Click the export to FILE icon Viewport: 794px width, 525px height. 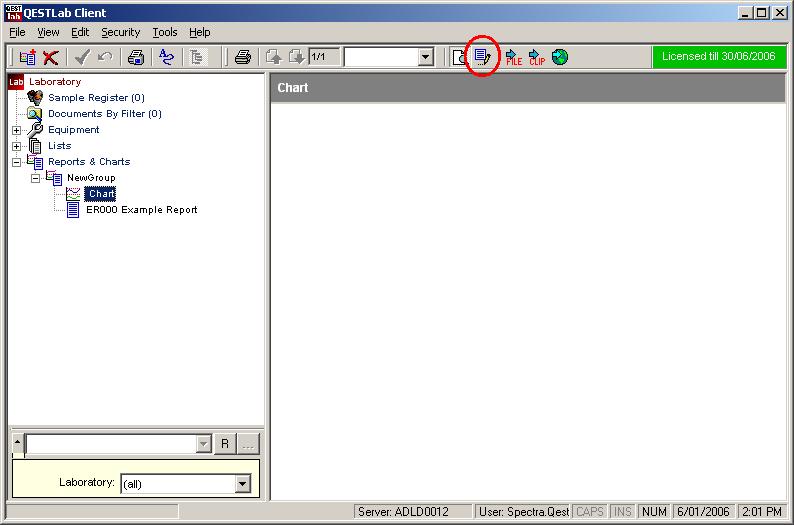pyautogui.click(x=513, y=57)
